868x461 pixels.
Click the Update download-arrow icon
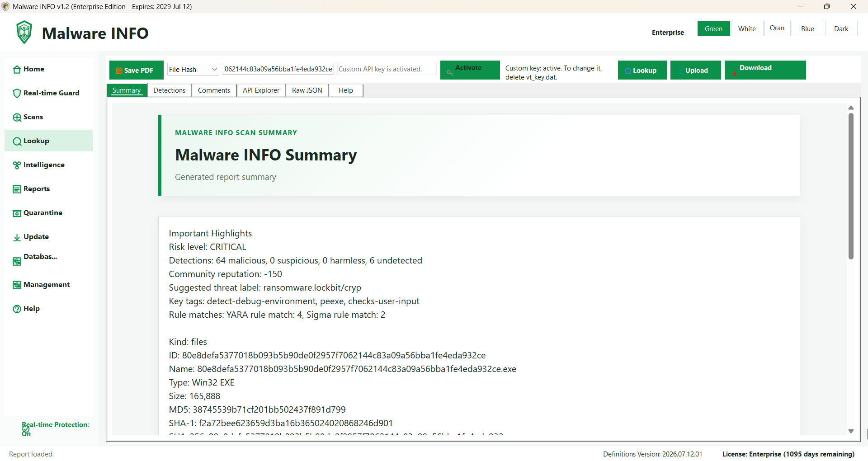(x=17, y=237)
